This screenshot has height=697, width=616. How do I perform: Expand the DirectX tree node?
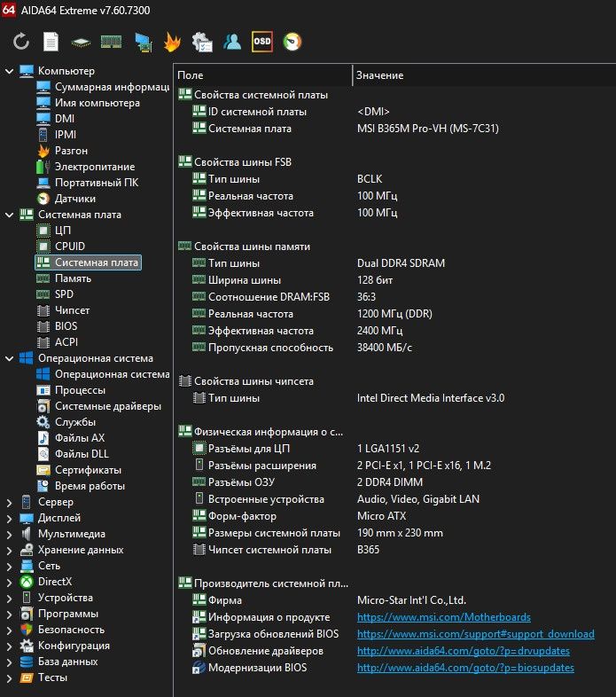point(10,583)
